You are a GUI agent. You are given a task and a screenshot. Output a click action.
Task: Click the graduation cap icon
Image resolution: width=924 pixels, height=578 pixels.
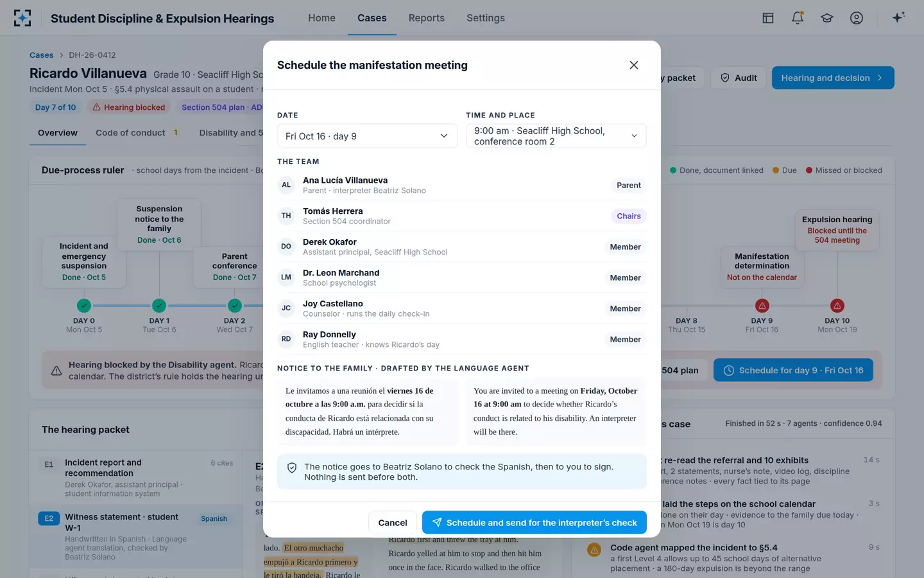click(827, 18)
